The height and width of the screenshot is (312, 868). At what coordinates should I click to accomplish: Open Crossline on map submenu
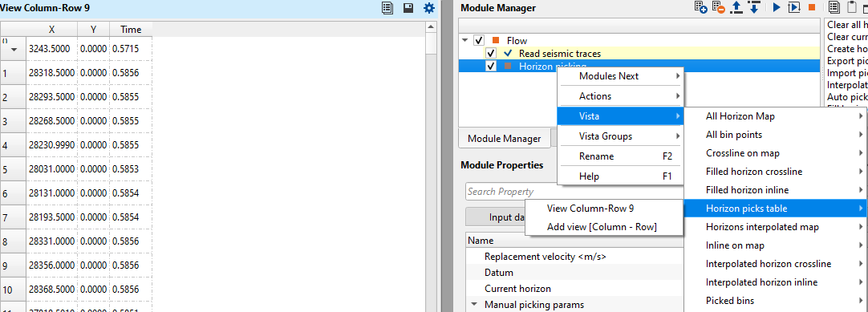777,152
